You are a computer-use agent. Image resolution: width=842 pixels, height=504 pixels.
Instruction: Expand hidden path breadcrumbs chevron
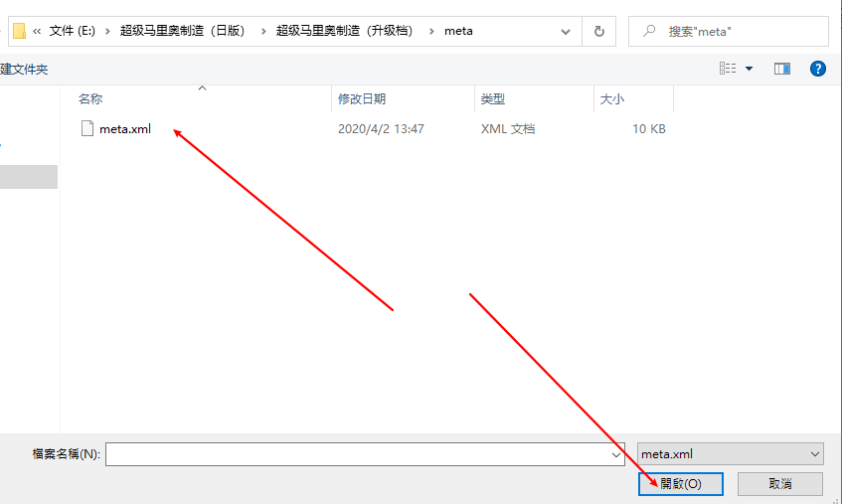[37, 31]
